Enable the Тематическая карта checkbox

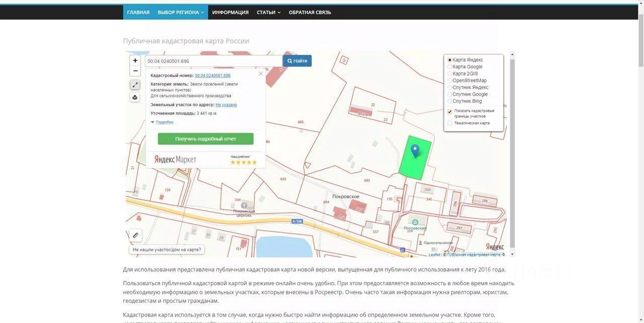(450, 123)
